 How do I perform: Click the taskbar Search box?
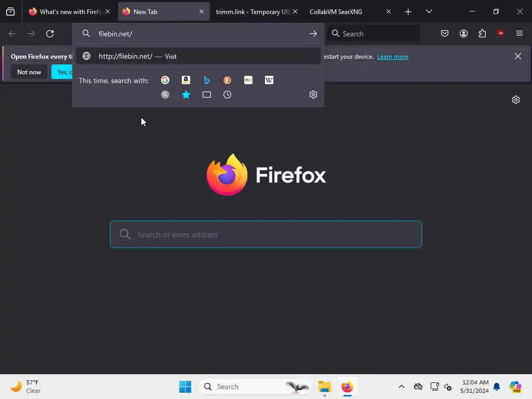tap(255, 387)
